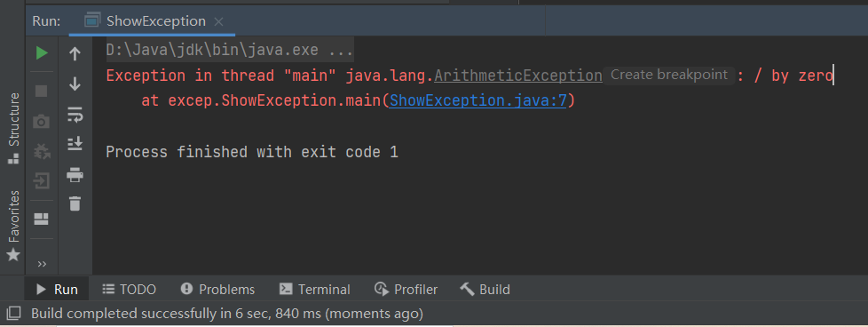Screen dimensions: 868x327
Task: Open the Problems tool window tab
Action: 218,290
